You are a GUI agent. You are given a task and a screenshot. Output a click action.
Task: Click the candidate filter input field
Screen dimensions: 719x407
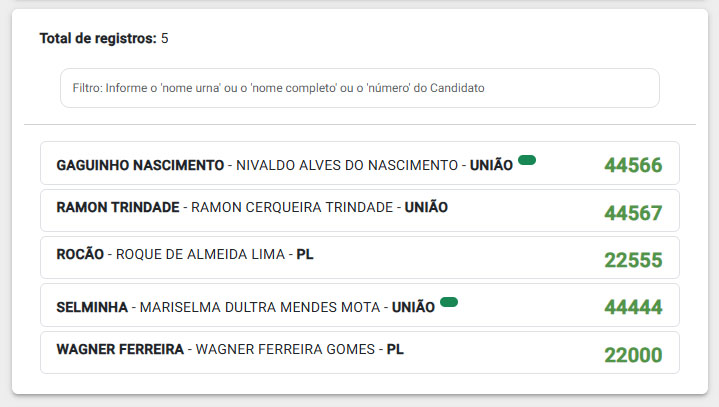point(360,88)
